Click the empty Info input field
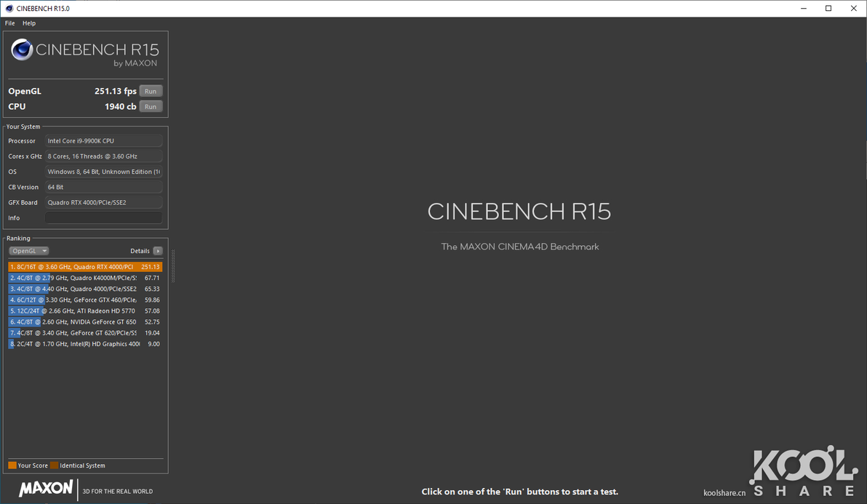The height and width of the screenshot is (504, 867). 103,217
